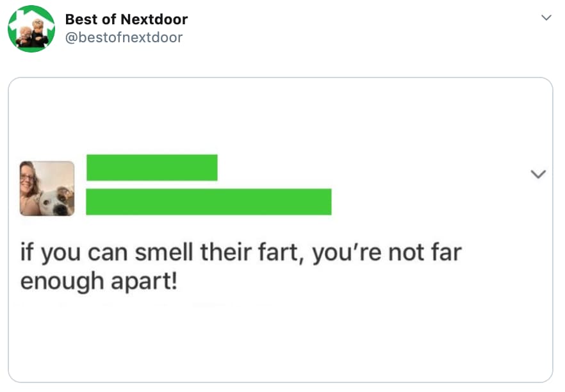The width and height of the screenshot is (565, 392).
Task: Expand the chevron inside the embedded screenshot
Action: click(x=539, y=174)
